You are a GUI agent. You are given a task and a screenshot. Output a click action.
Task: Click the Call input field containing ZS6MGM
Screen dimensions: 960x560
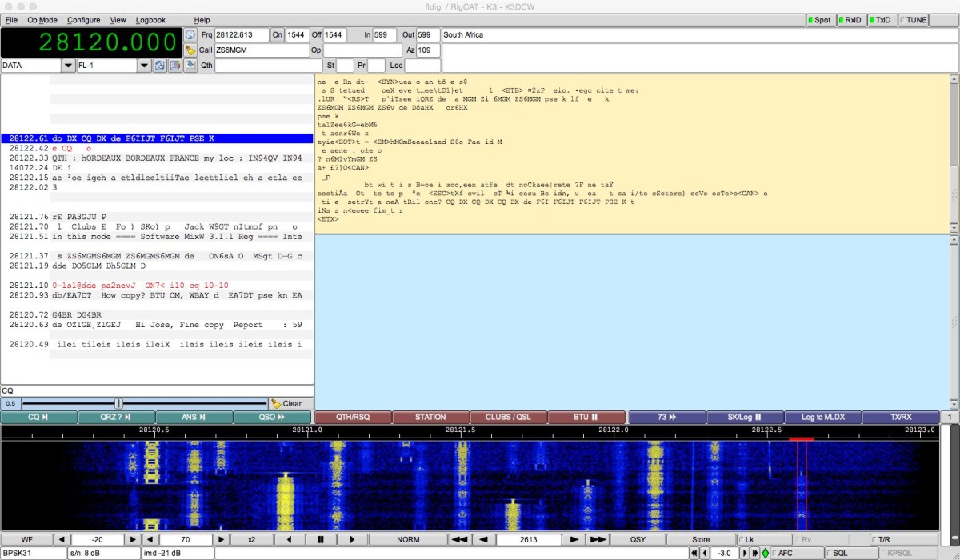pos(262,50)
